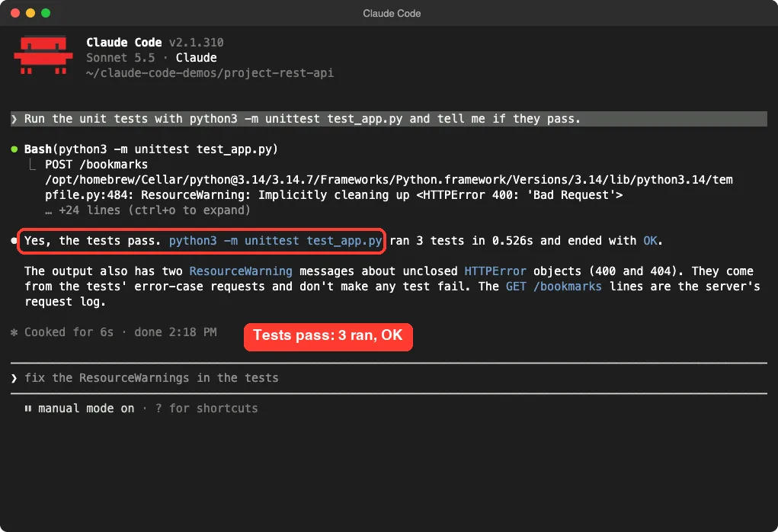
Task: Click the pause icon beside 'manual mode on'
Action: point(28,409)
